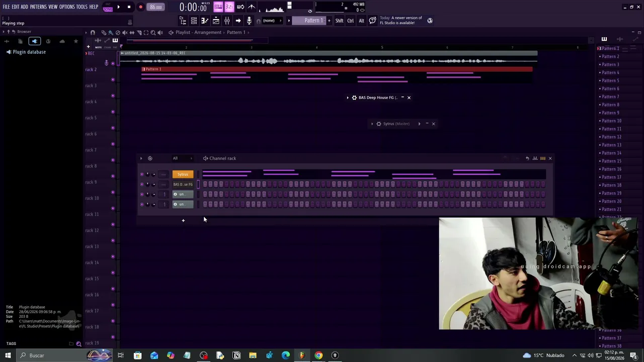Select the delete tool in the playlist toolbar
The width and height of the screenshot is (644, 362).
(x=118, y=32)
